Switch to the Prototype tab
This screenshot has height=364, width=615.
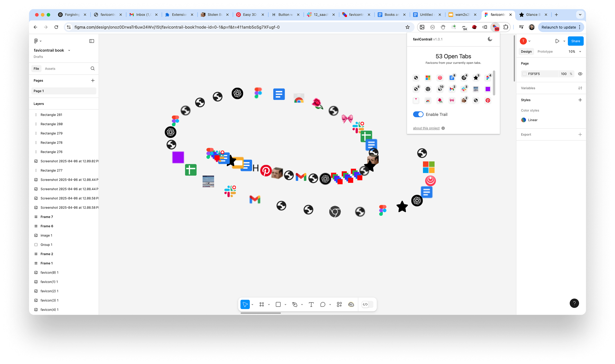tap(545, 52)
